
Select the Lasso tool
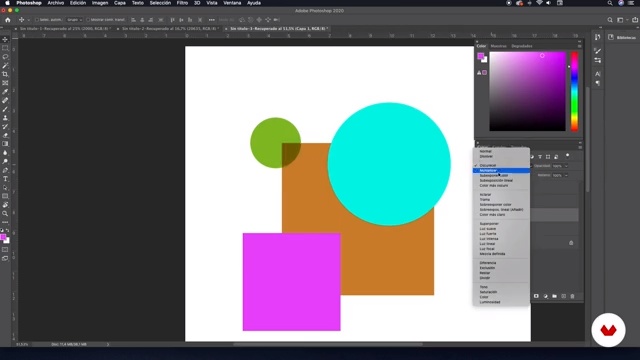point(5,57)
